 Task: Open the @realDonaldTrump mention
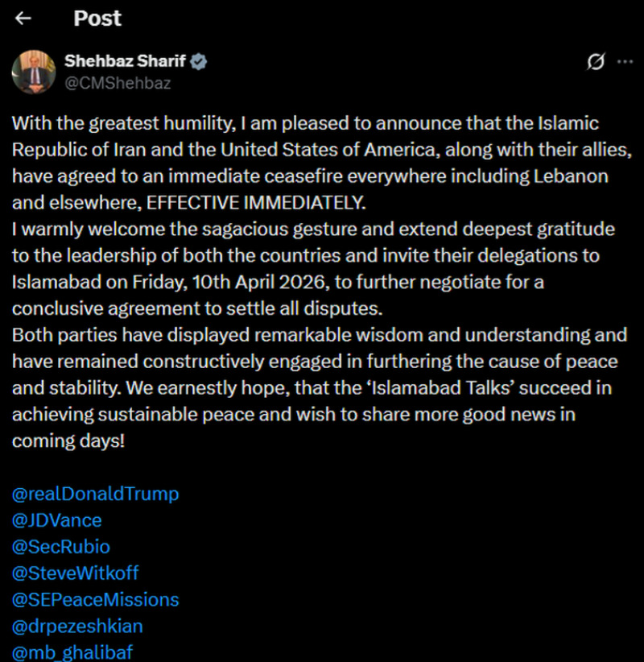95,494
